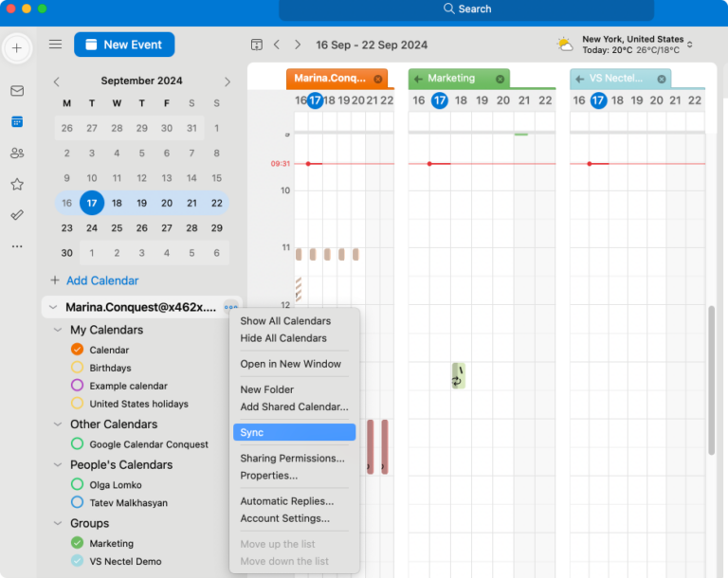Jump to today with the calendar toolbar icon
The width and height of the screenshot is (728, 578).
pos(256,45)
